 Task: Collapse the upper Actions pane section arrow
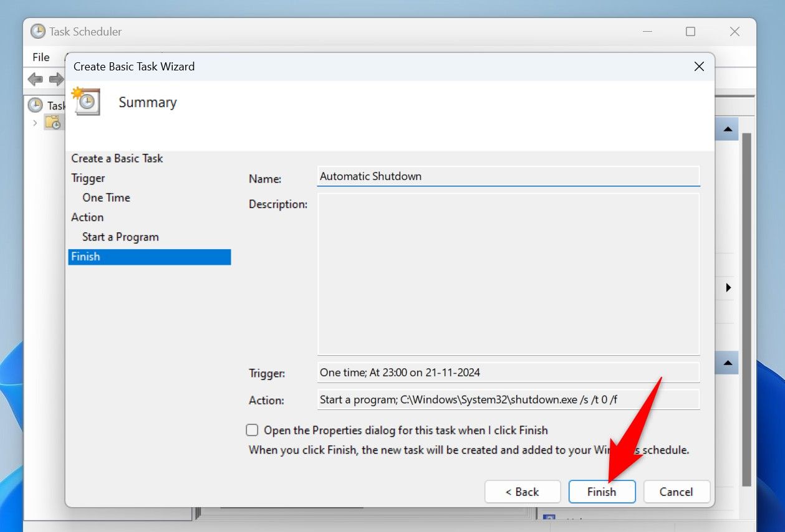[727, 130]
